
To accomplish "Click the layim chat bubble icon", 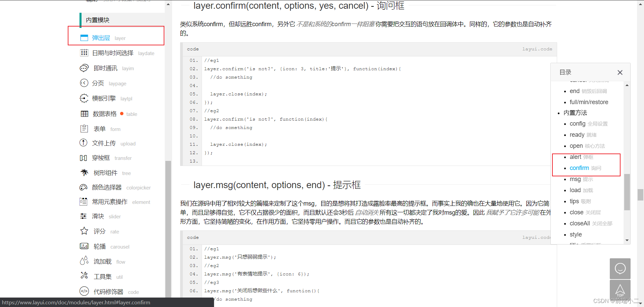I will coord(84,68).
